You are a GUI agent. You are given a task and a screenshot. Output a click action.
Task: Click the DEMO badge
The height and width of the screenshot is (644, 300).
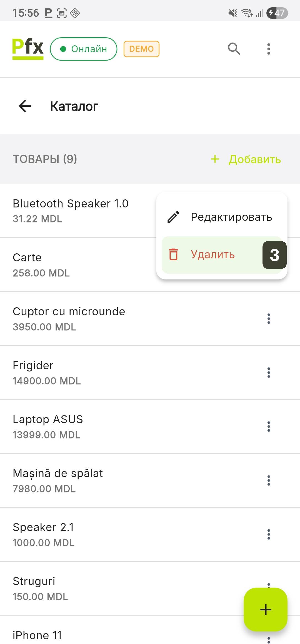click(x=141, y=49)
